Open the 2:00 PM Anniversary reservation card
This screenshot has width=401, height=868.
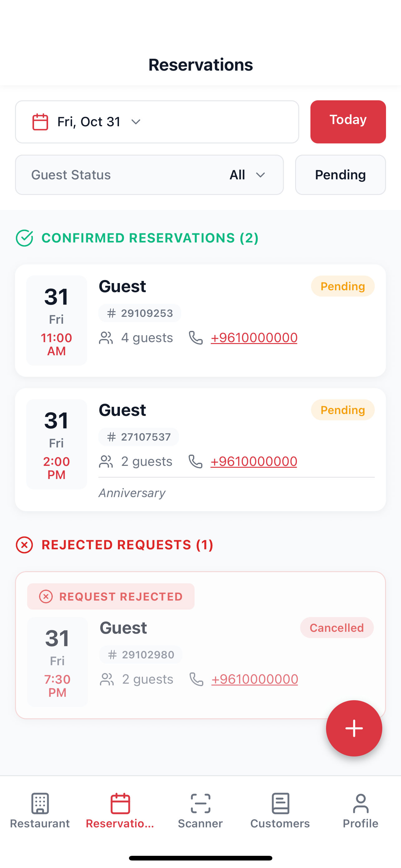(x=200, y=450)
